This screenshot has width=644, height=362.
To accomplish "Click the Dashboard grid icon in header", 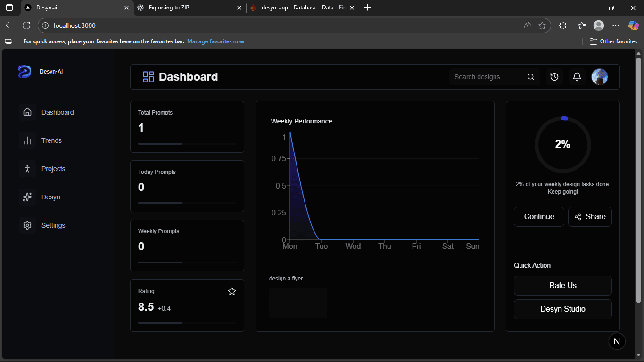I will [x=149, y=77].
